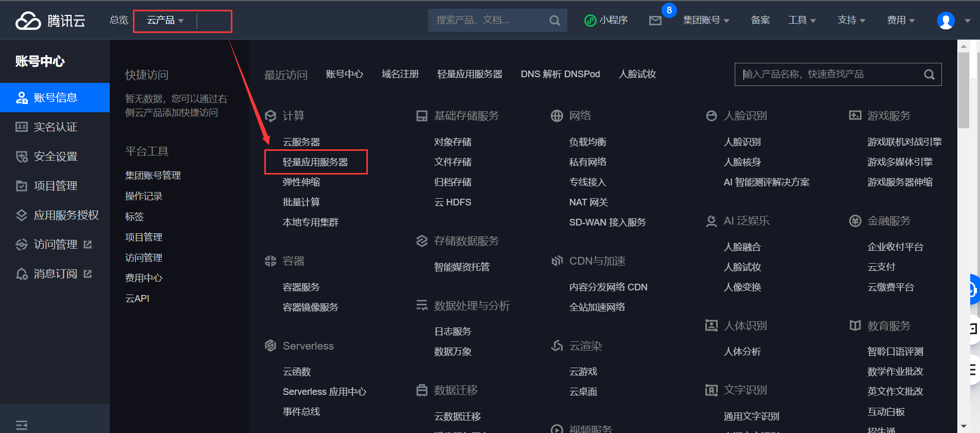The width and height of the screenshot is (980, 433).
Task: Click the 基础存储服务 category icon
Action: 422,116
